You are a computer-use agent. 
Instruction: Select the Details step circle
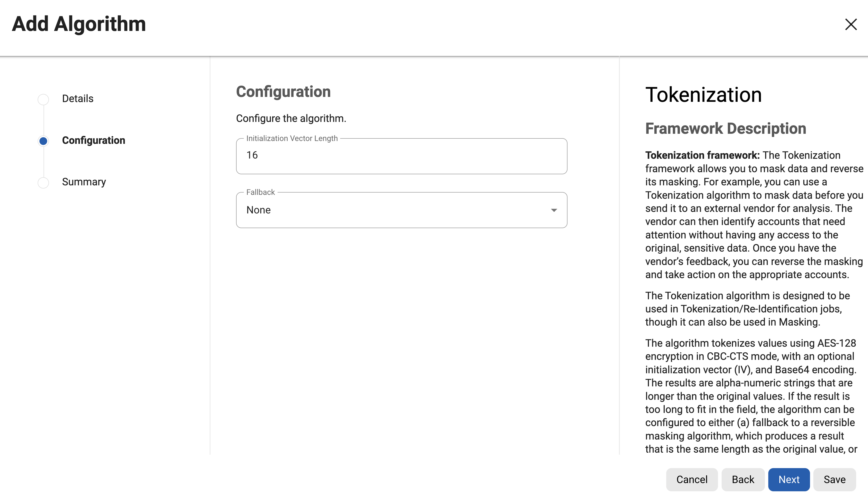(x=43, y=99)
